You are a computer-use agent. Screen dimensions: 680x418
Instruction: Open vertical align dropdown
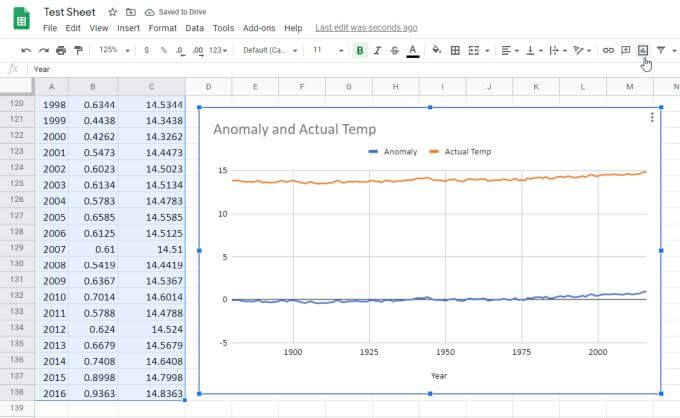534,50
